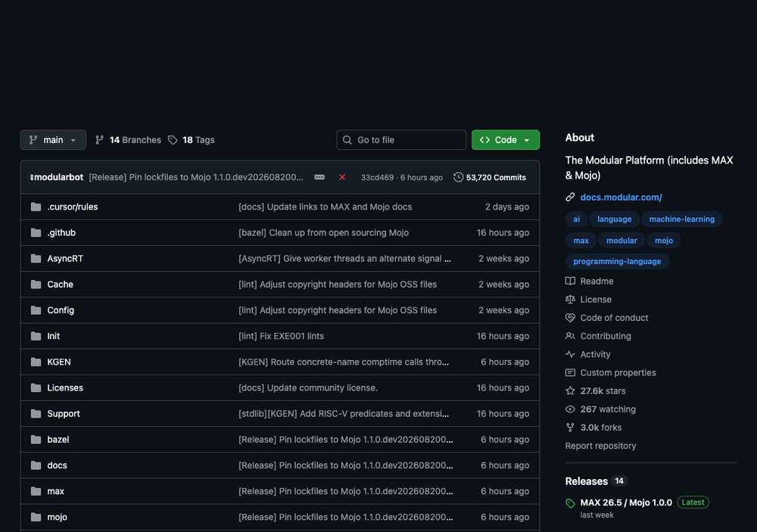
Task: Click folder icon for Support
Action: click(x=36, y=414)
